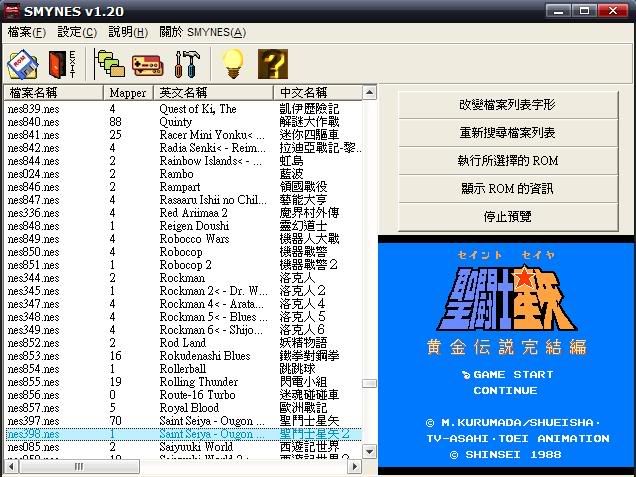The height and width of the screenshot is (477, 636).
Task: Click the question mark help icon
Action: (271, 64)
